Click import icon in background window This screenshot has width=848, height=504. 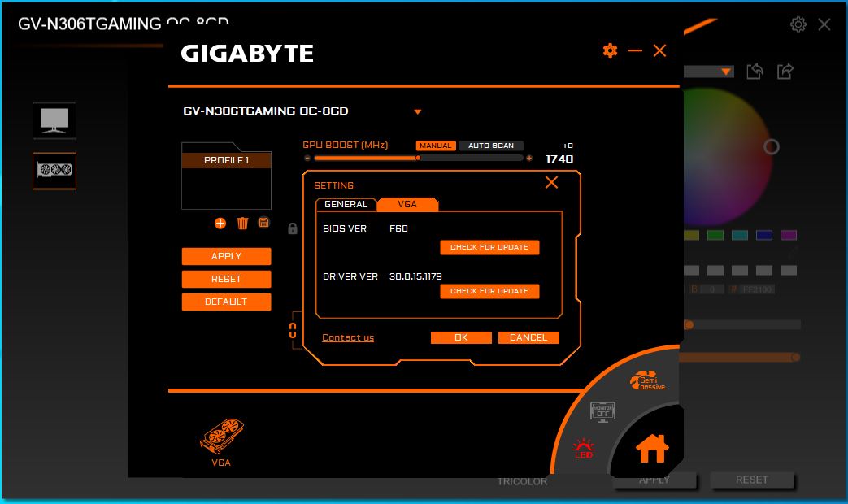[x=755, y=72]
